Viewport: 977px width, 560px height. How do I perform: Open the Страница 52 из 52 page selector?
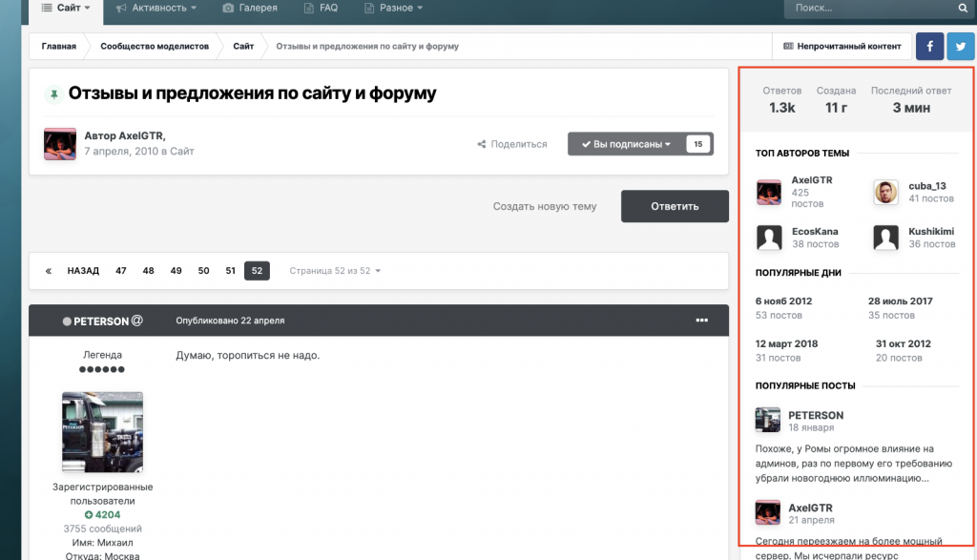tap(335, 271)
